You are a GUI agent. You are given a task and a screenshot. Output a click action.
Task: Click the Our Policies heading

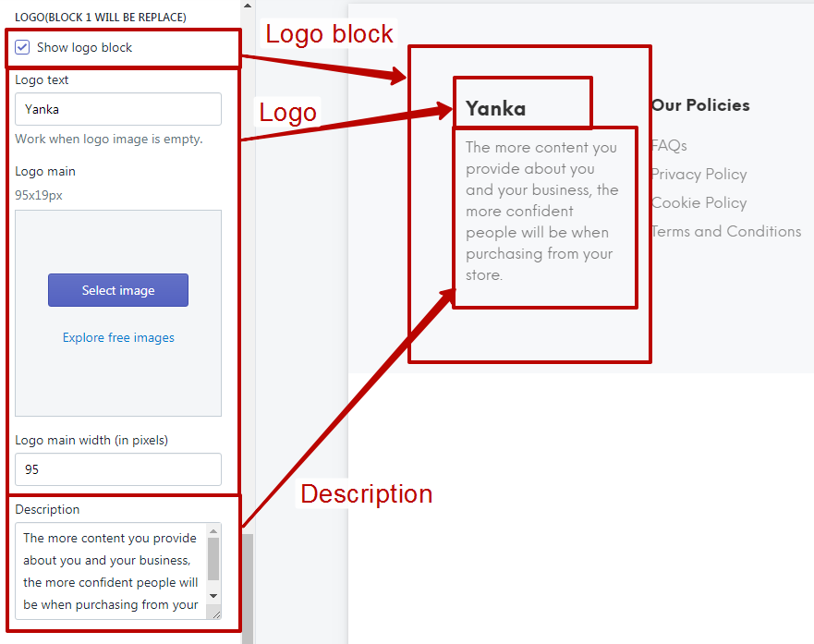[699, 104]
